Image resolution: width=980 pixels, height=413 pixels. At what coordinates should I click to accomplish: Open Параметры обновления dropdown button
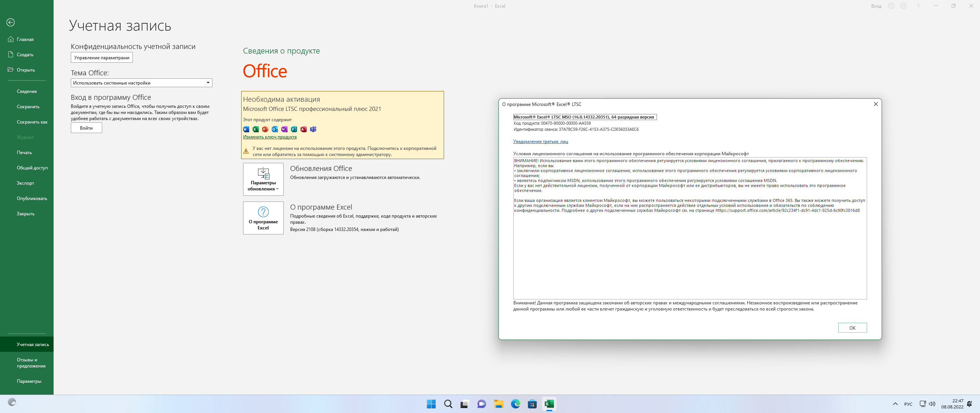(263, 179)
